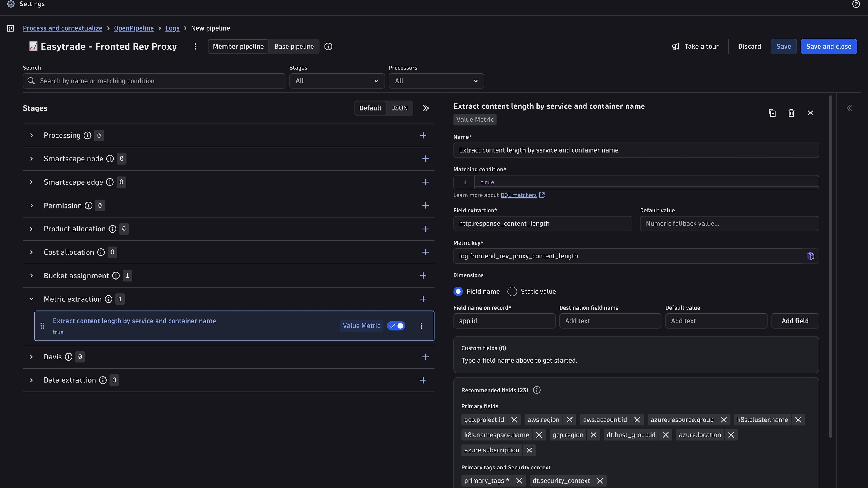Image resolution: width=868 pixels, height=488 pixels.
Task: Show info for Processing stage
Action: (87, 135)
